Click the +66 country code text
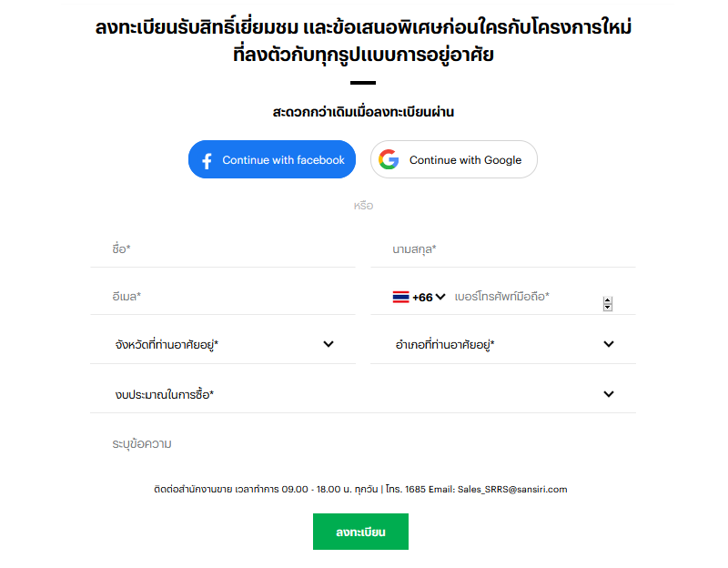Image resolution: width=728 pixels, height=568 pixels. click(422, 298)
